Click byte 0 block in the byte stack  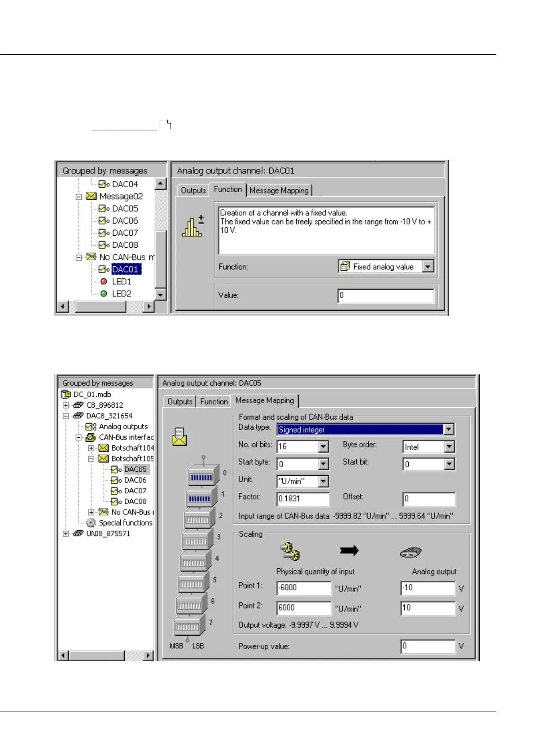tap(203, 475)
